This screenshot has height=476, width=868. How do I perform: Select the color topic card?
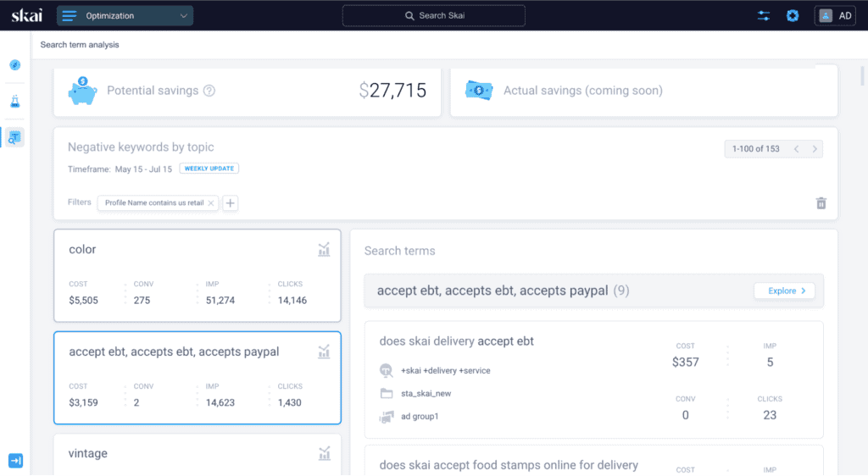[197, 275]
